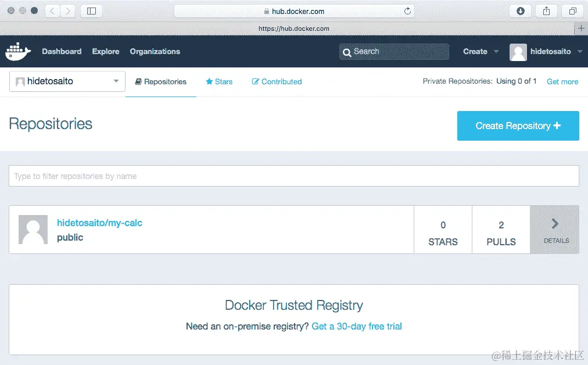Click the hidetosaito avatar in navbar
The image size is (588, 365).
pyautogui.click(x=518, y=52)
